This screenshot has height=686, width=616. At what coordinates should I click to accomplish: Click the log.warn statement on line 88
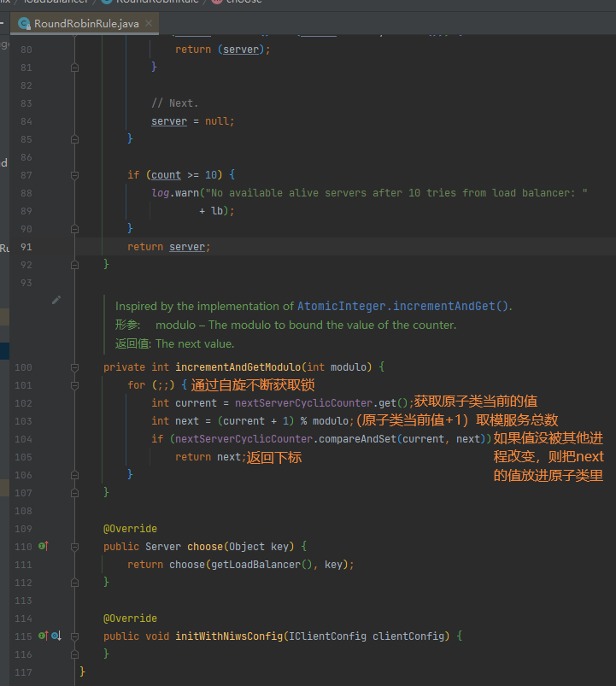pyautogui.click(x=369, y=193)
